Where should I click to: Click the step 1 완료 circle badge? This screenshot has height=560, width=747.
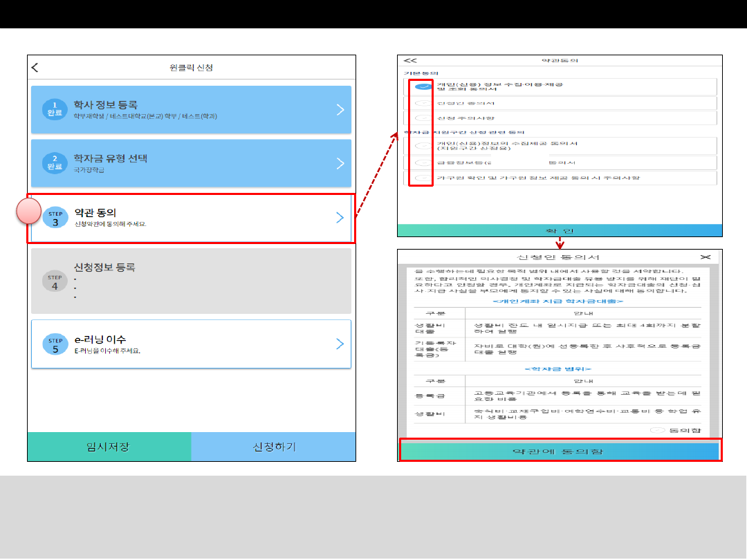pyautogui.click(x=55, y=109)
